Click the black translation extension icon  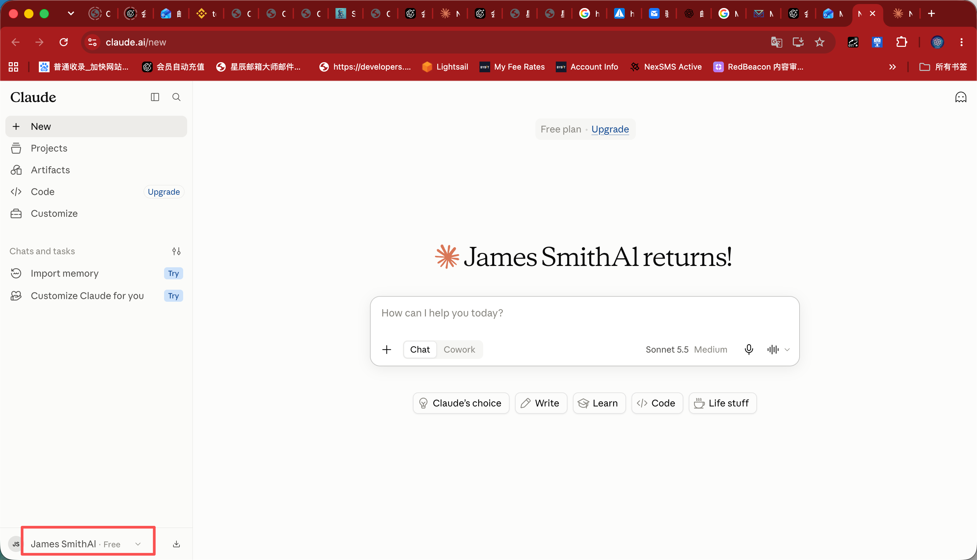[853, 42]
